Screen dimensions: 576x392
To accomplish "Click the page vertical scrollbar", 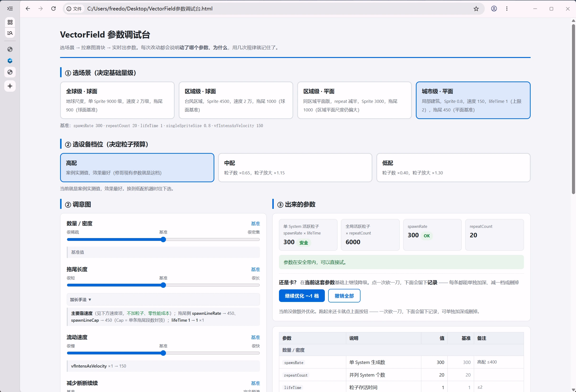I will click(573, 109).
